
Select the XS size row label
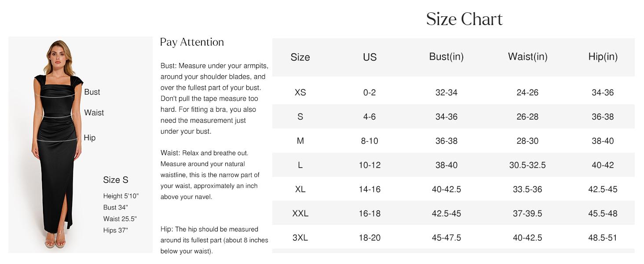pyautogui.click(x=300, y=92)
